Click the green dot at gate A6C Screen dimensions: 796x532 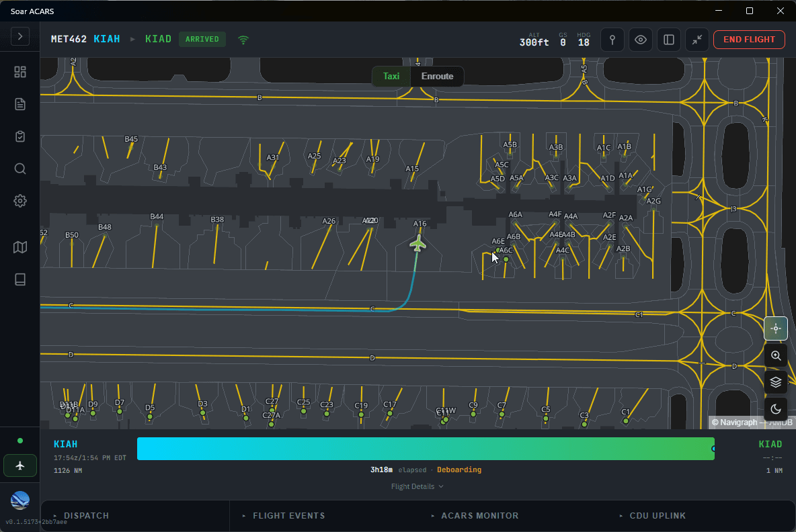pos(506,260)
